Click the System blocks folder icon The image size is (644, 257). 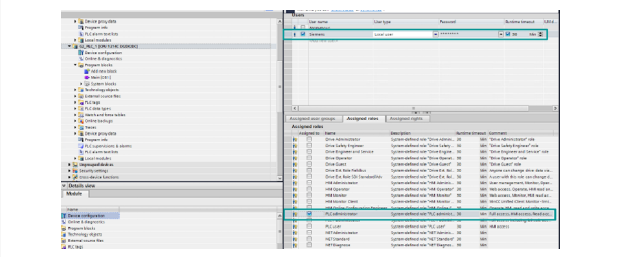(x=87, y=84)
